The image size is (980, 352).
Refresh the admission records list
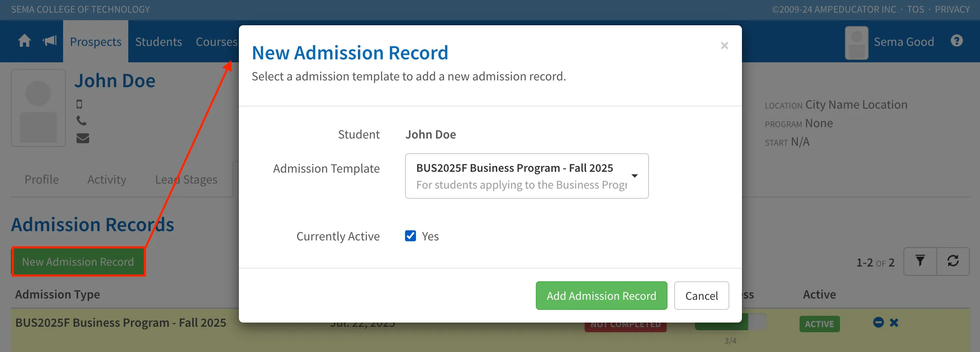[x=953, y=261]
